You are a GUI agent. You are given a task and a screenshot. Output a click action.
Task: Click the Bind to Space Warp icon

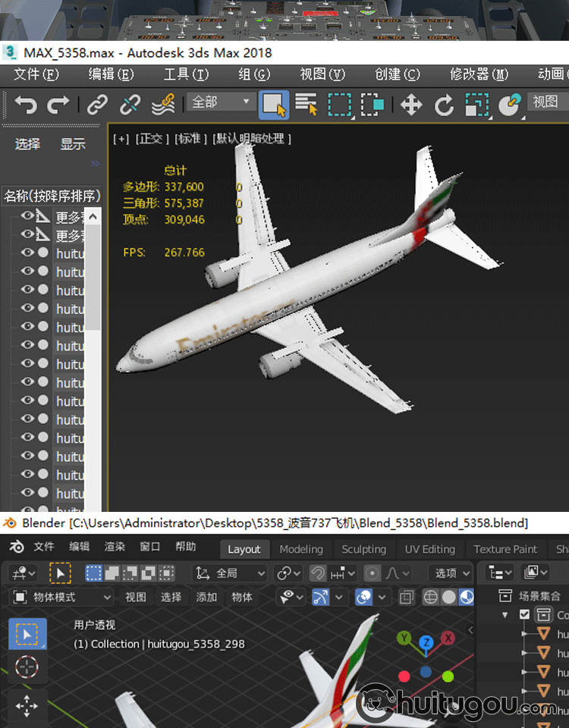pyautogui.click(x=163, y=104)
